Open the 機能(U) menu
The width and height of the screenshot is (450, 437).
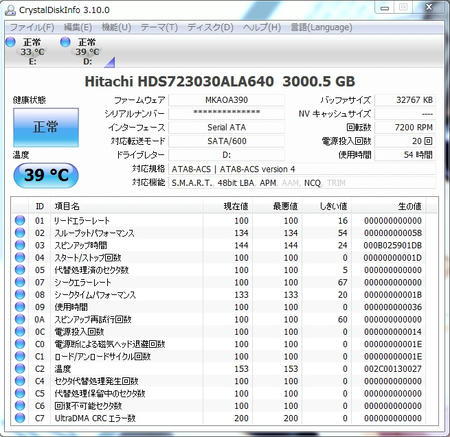pyautogui.click(x=116, y=27)
